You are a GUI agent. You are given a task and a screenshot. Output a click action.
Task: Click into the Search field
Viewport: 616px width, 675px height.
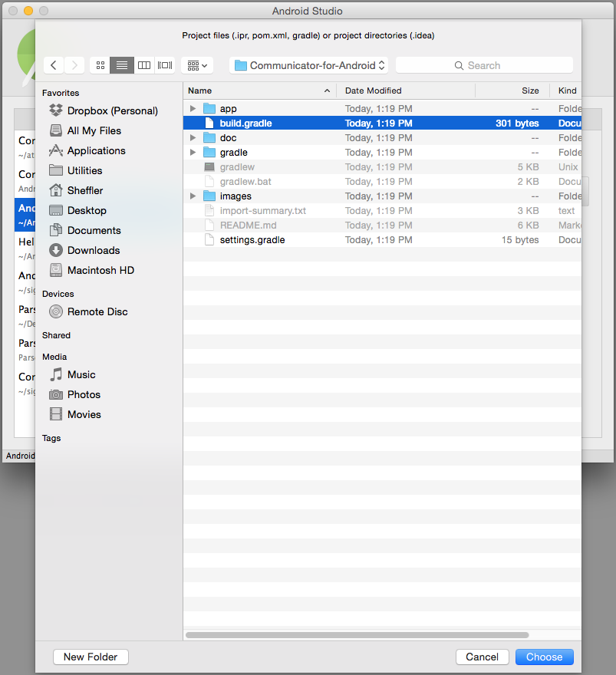coord(484,65)
